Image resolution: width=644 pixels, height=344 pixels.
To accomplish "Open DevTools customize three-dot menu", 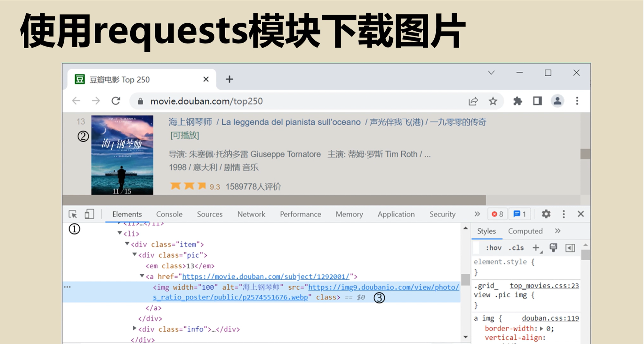I will pyautogui.click(x=564, y=214).
